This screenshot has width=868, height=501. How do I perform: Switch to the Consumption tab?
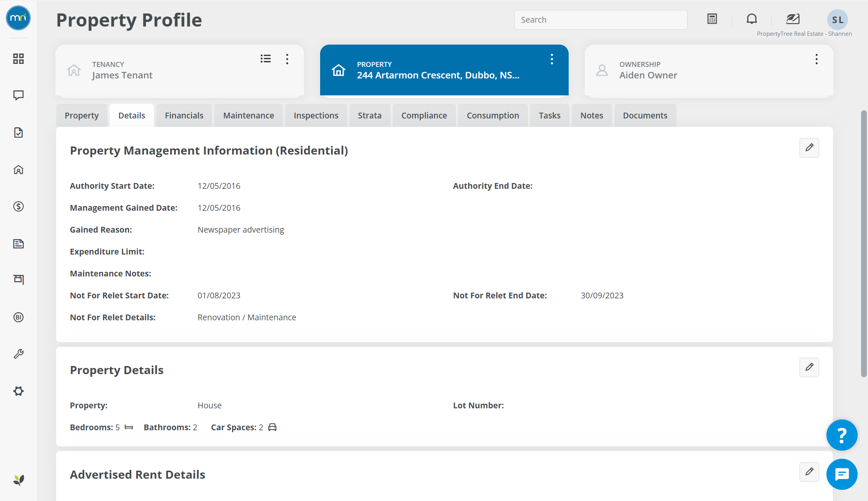(x=493, y=115)
